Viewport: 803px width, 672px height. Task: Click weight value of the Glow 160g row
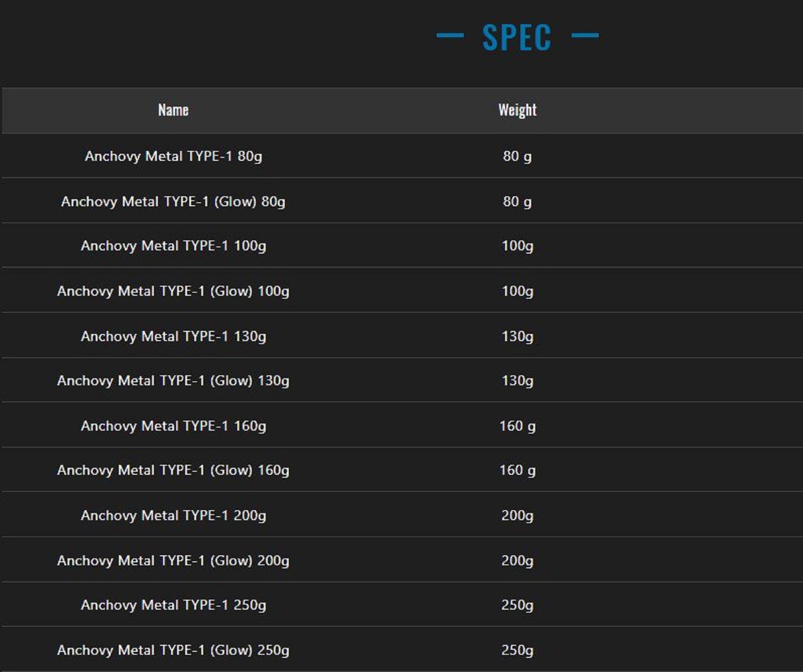(x=517, y=470)
